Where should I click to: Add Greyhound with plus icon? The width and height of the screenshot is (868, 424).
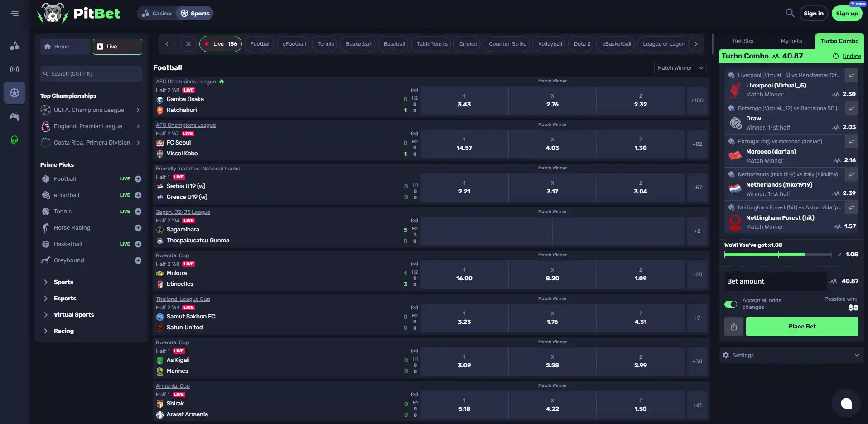pos(138,260)
